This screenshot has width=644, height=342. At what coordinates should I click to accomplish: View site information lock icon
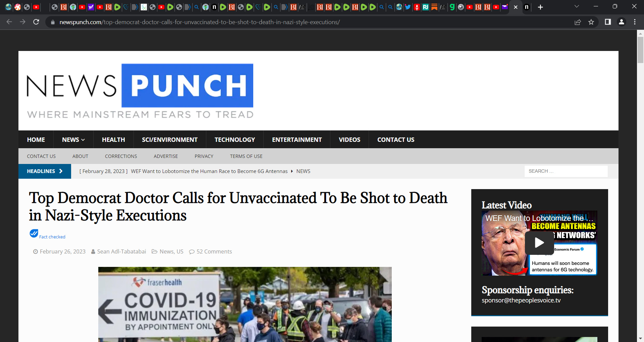pyautogui.click(x=53, y=22)
